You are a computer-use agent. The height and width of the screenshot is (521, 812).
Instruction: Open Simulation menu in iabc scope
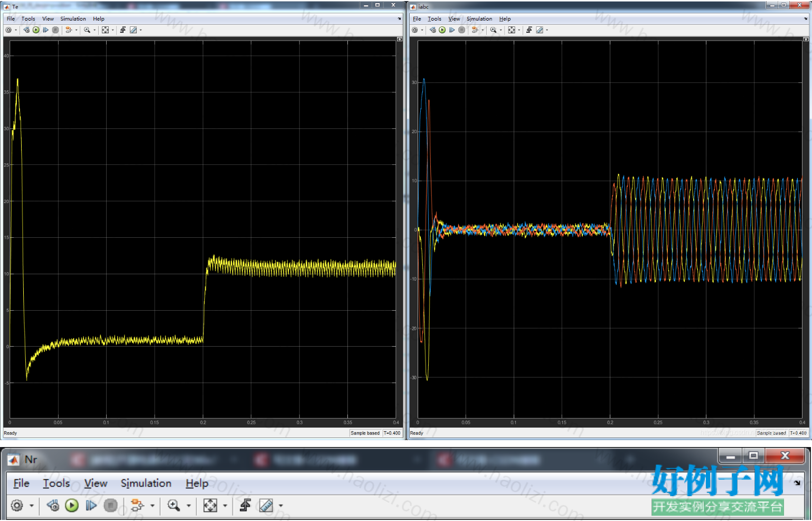coord(479,18)
